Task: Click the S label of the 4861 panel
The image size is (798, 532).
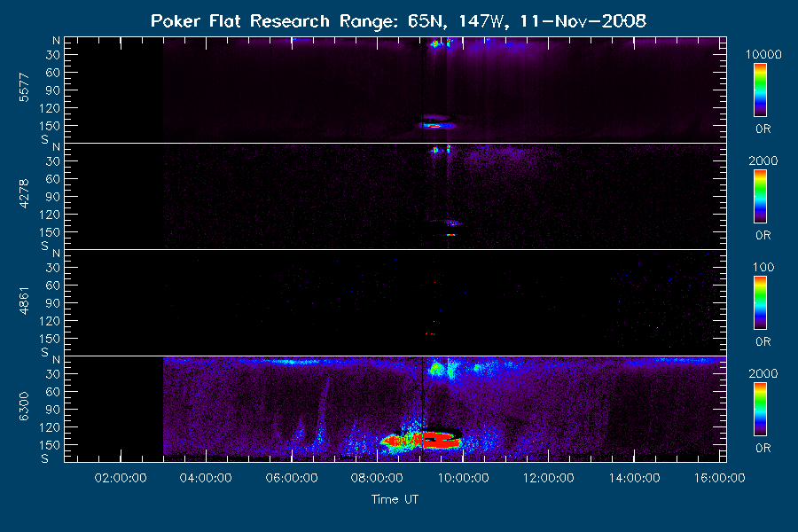Action: 45,352
